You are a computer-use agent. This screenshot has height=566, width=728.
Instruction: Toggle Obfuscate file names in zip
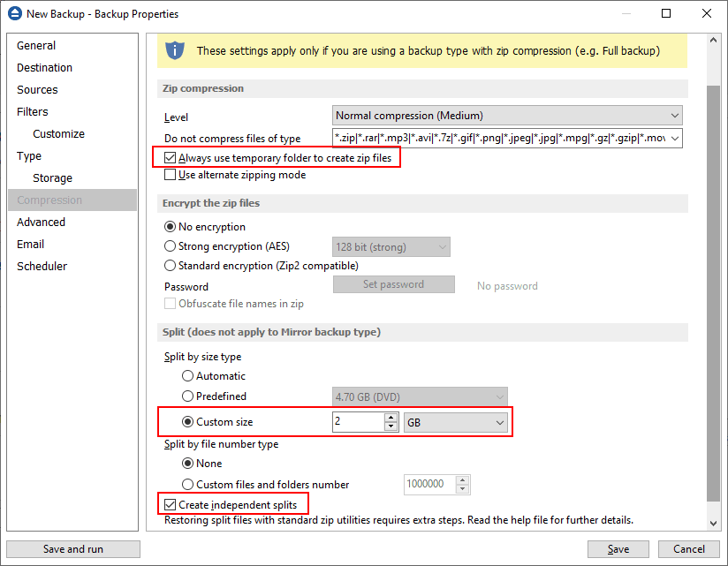click(170, 304)
